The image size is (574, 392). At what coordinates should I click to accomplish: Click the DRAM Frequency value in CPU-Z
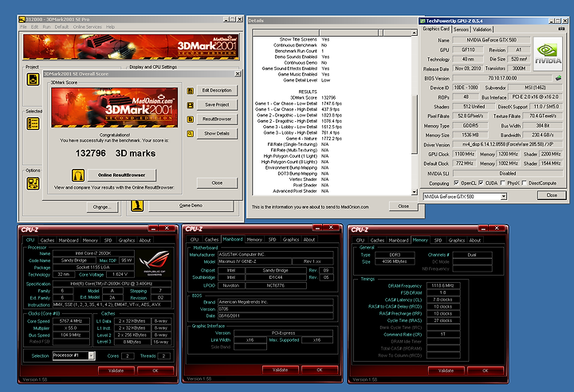(442, 285)
